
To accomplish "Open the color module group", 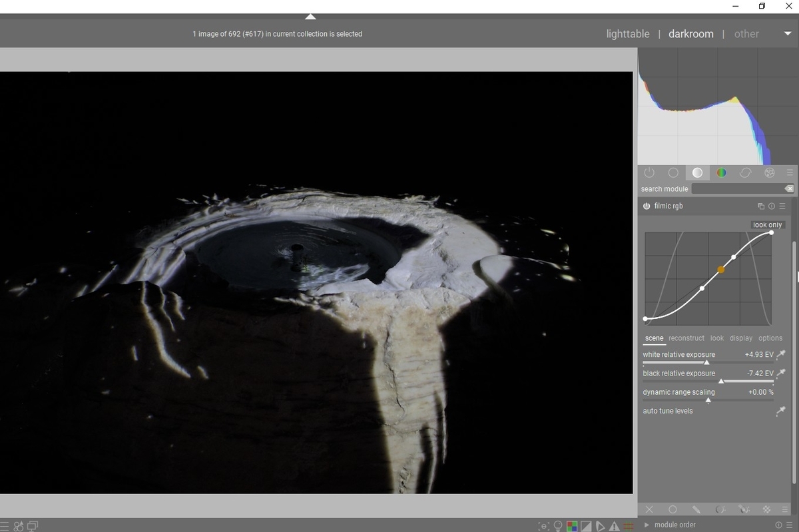I will tap(721, 172).
